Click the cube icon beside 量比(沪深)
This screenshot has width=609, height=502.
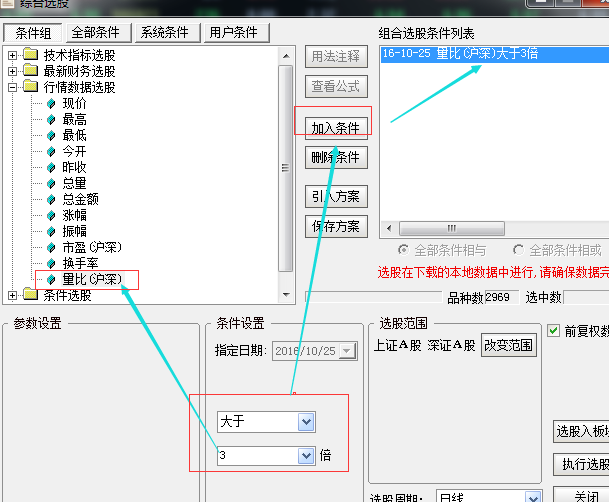point(51,279)
